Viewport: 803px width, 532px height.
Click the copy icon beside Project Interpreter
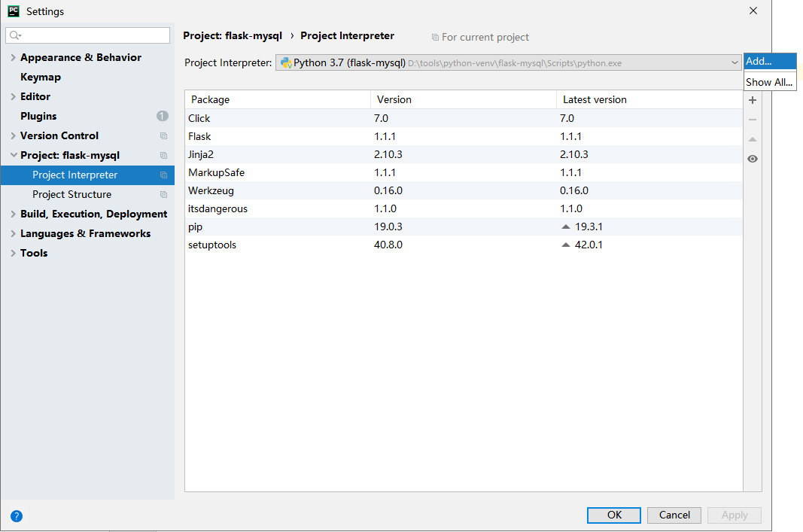(x=164, y=175)
